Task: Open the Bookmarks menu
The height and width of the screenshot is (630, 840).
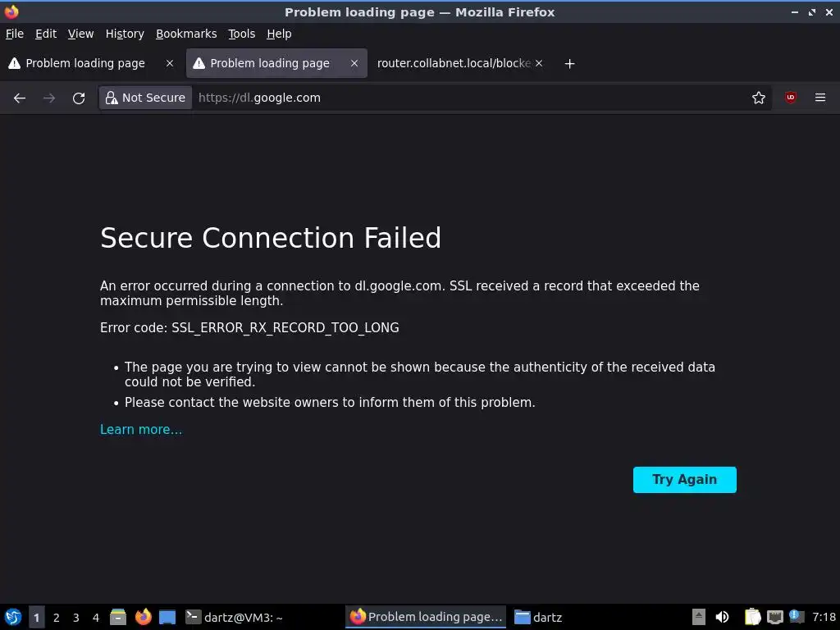Action: (186, 34)
